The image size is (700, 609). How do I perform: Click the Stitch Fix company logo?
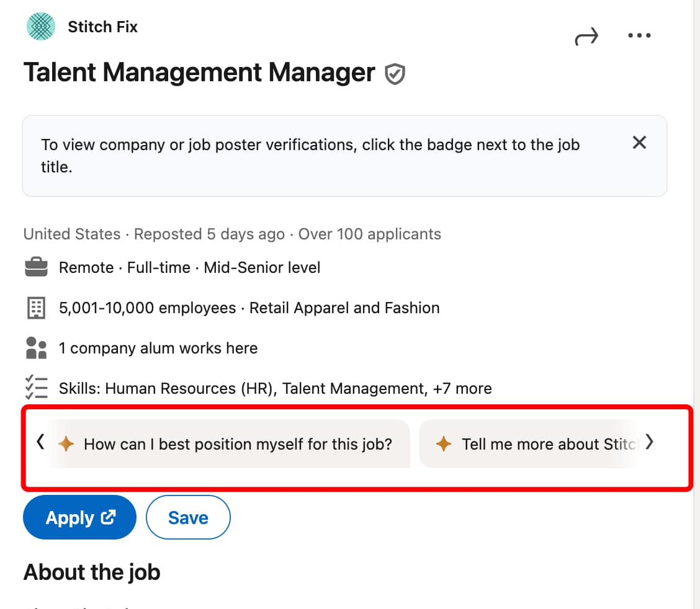click(40, 27)
